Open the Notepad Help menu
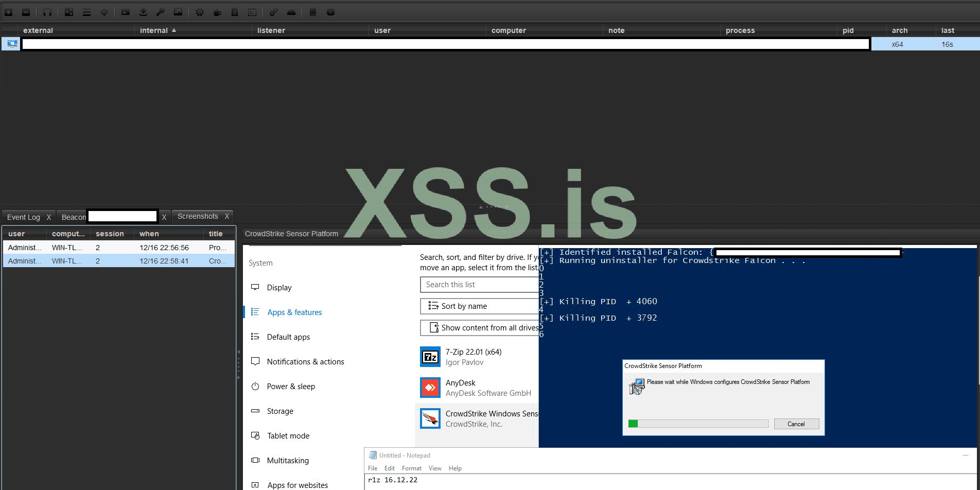This screenshot has height=490, width=980. pos(455,468)
